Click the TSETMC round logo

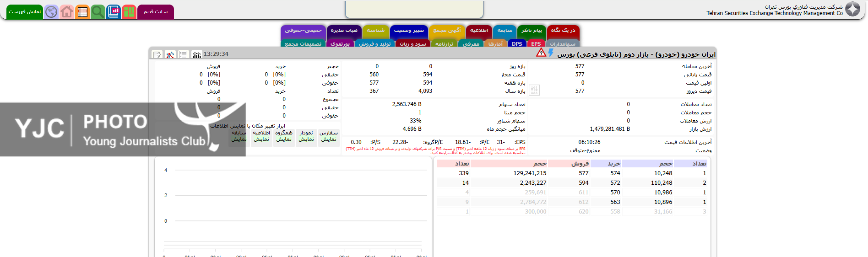pos(853,9)
